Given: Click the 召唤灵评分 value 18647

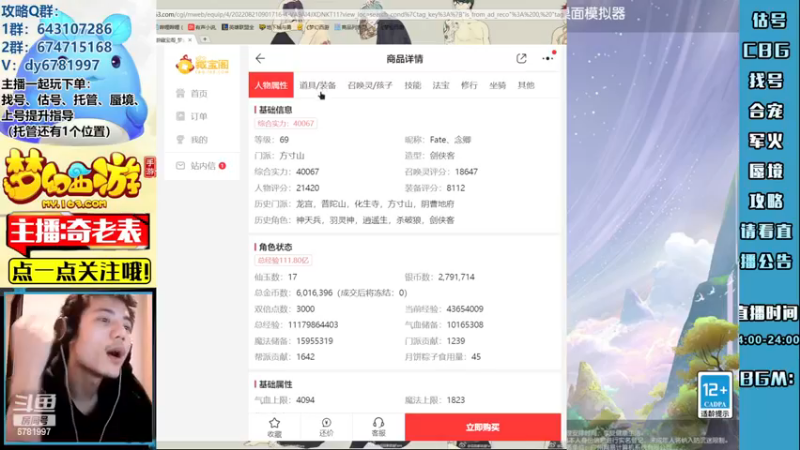Looking at the screenshot, I should click(x=466, y=171).
